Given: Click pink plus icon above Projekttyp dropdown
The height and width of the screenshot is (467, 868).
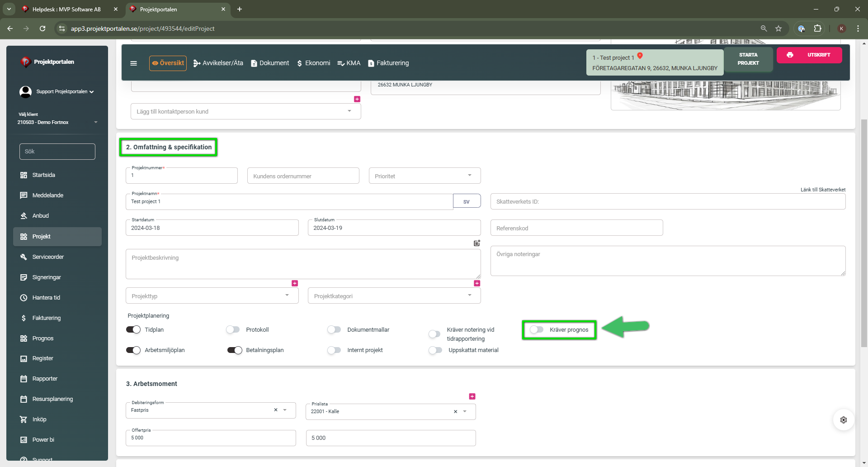Looking at the screenshot, I should (295, 283).
